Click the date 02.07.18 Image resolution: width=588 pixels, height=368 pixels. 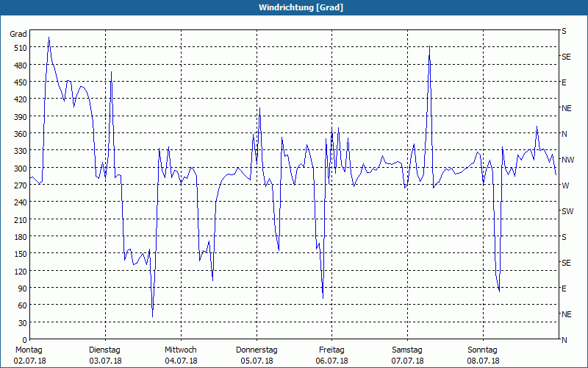[29, 361]
